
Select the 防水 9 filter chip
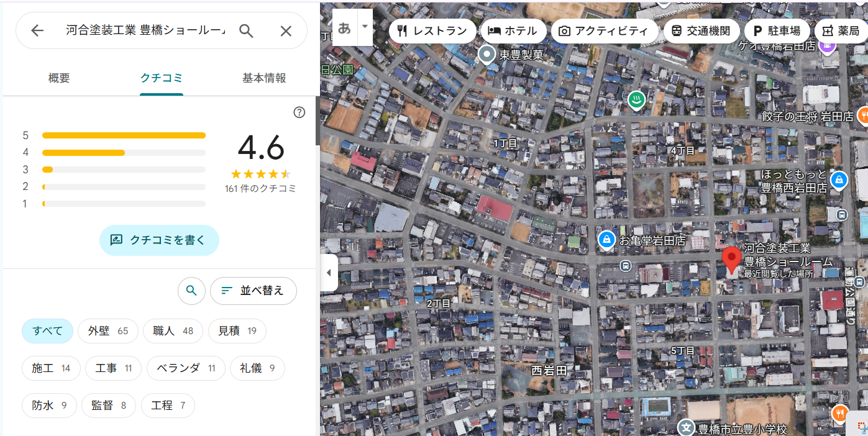point(49,406)
